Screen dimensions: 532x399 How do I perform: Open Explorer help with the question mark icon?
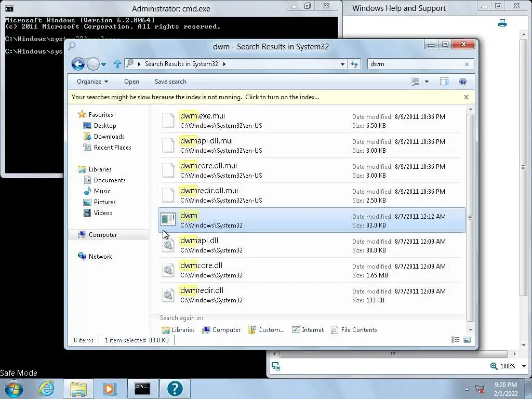click(x=463, y=82)
